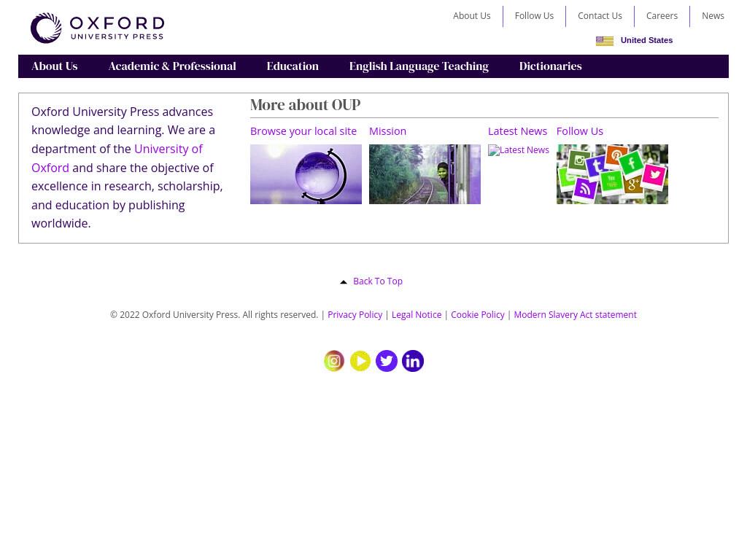Click the 2022 copyright notice text
The image size is (747, 560).
click(214, 315)
